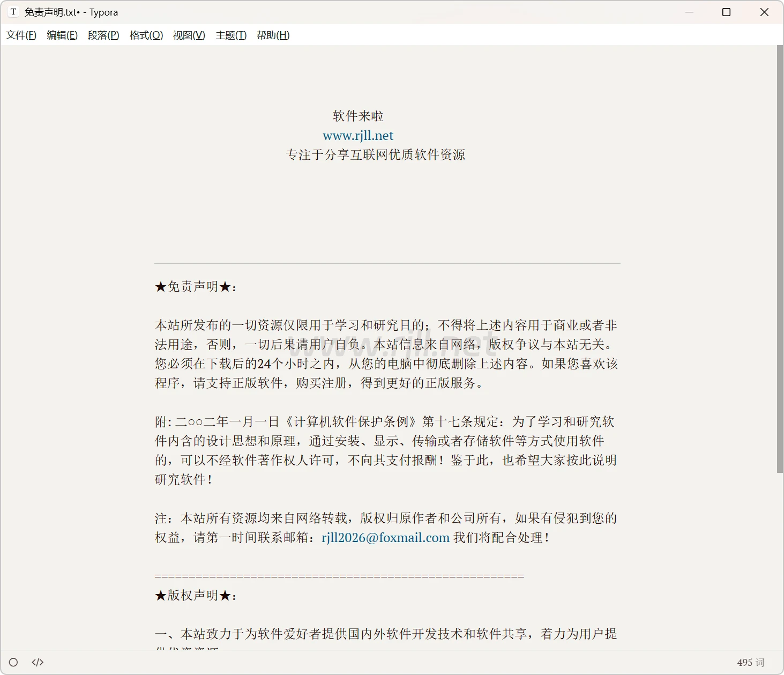Expand the 视图(V) menu
Screen dimensions: 784x675
tap(189, 35)
